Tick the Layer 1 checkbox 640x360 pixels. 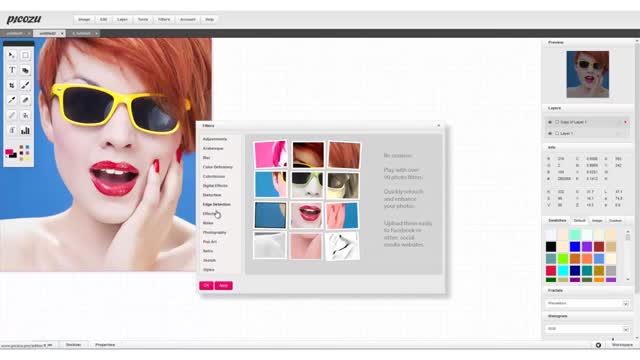pyautogui.click(x=557, y=133)
